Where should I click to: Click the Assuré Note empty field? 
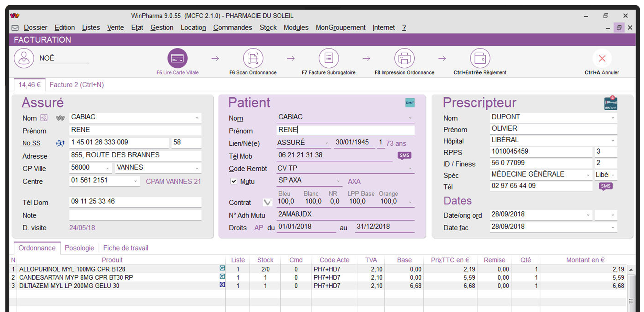click(x=135, y=215)
